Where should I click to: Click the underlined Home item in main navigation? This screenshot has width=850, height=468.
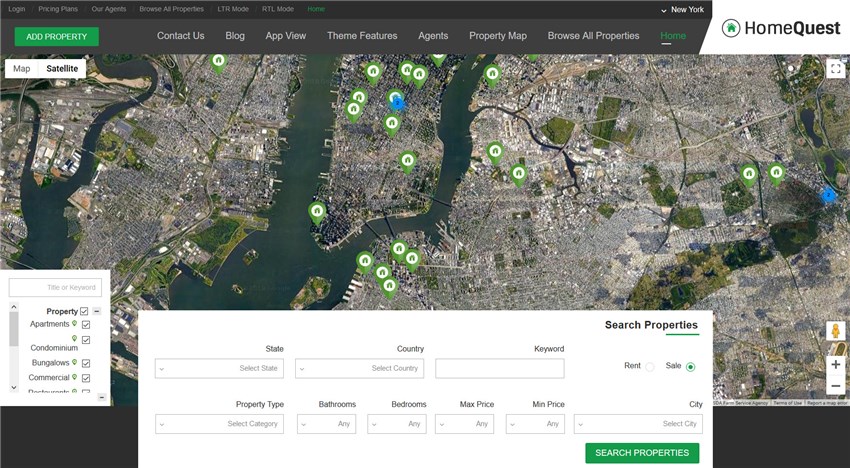tap(673, 36)
